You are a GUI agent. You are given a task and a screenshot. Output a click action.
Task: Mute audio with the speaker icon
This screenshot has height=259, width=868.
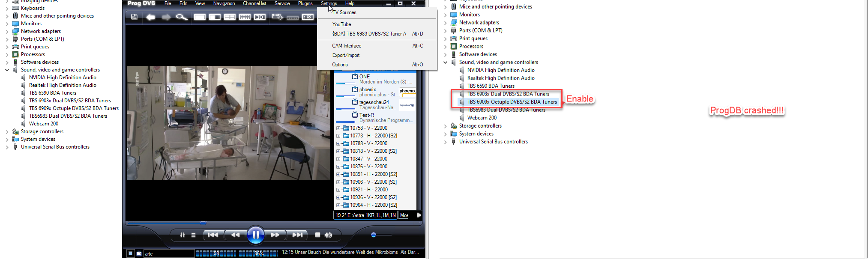[x=329, y=235]
